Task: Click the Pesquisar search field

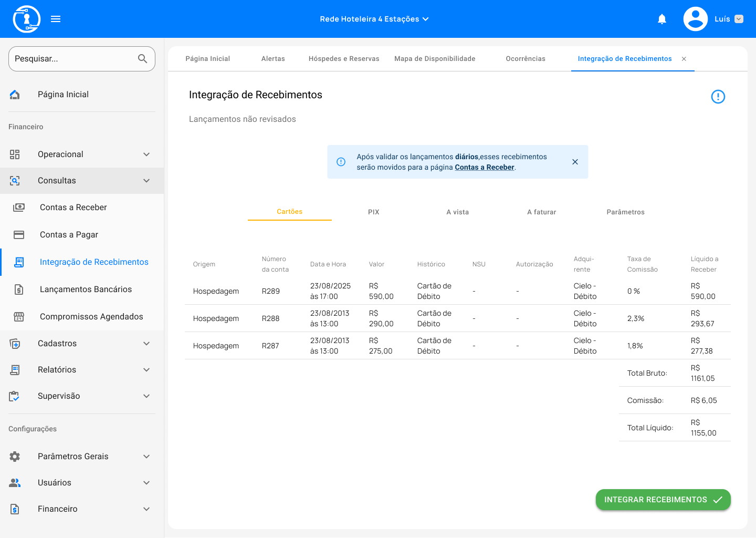Action: (73, 59)
